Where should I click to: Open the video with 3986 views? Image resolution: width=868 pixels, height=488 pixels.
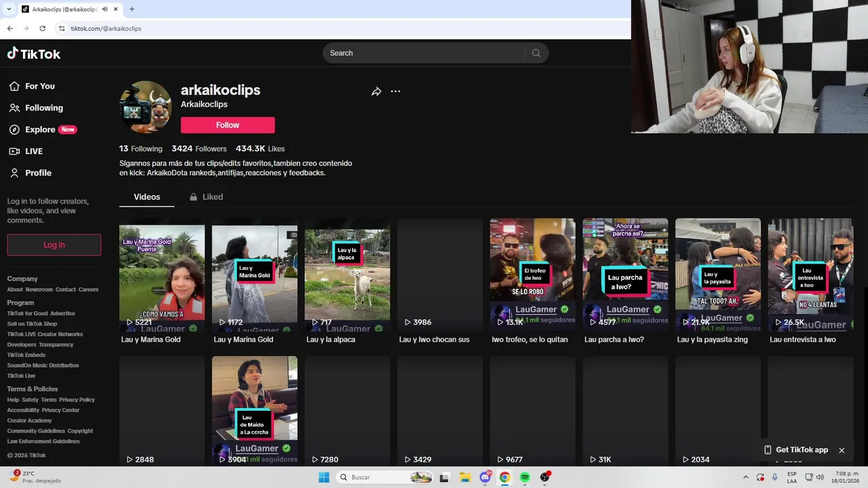pyautogui.click(x=440, y=274)
